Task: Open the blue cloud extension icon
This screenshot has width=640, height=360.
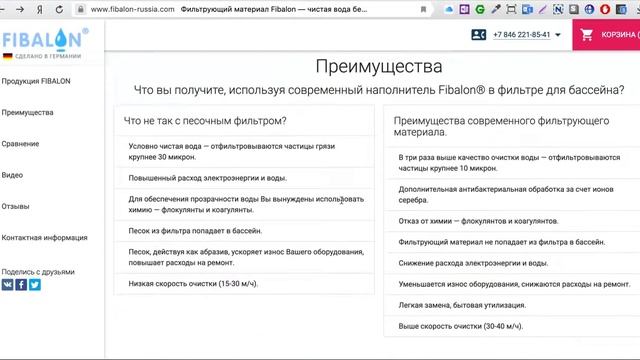Action: [449, 9]
